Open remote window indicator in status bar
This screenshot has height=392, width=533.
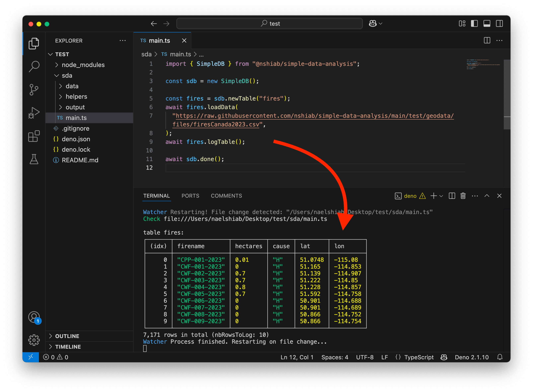31,357
